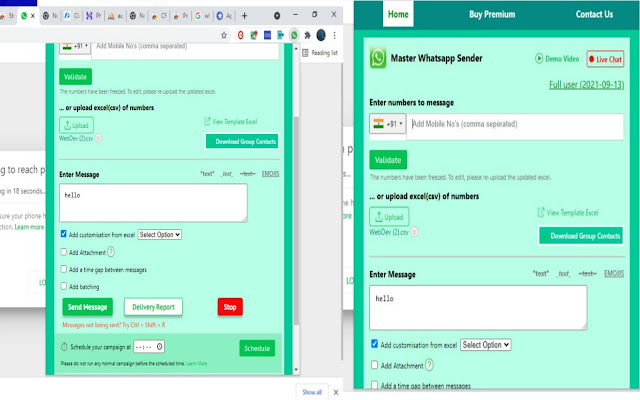
Task: Click the green Validate button in right panel
Action: coord(388,160)
